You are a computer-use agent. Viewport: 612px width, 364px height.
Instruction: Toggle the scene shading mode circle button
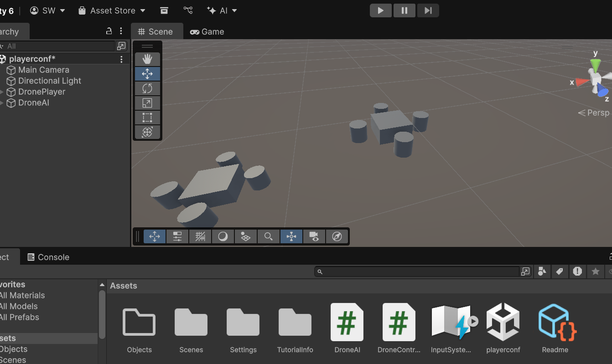click(x=223, y=236)
